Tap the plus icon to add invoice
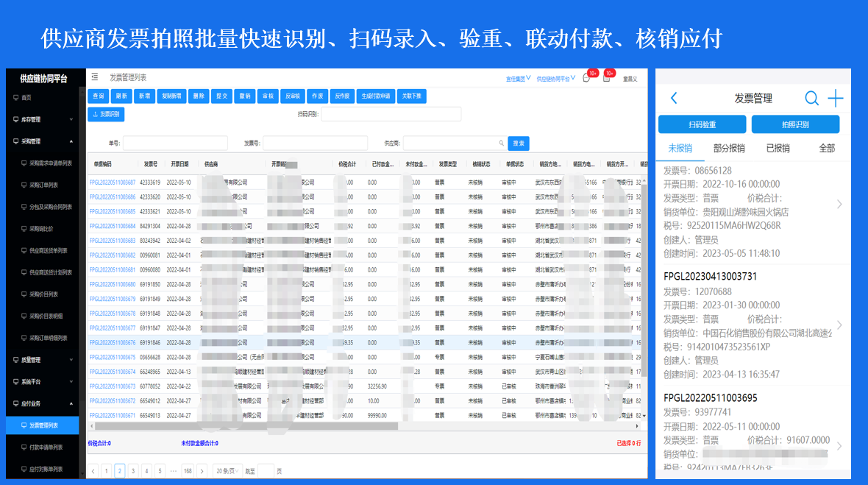Image resolution: width=868 pixels, height=485 pixels. (x=836, y=99)
